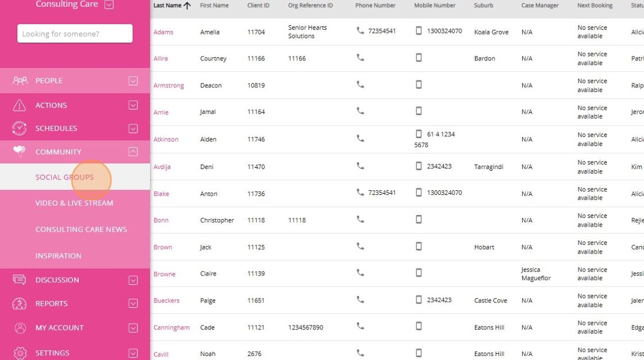This screenshot has width=644, height=360.
Task: Click mobile icon in Blake row
Action: tap(419, 192)
